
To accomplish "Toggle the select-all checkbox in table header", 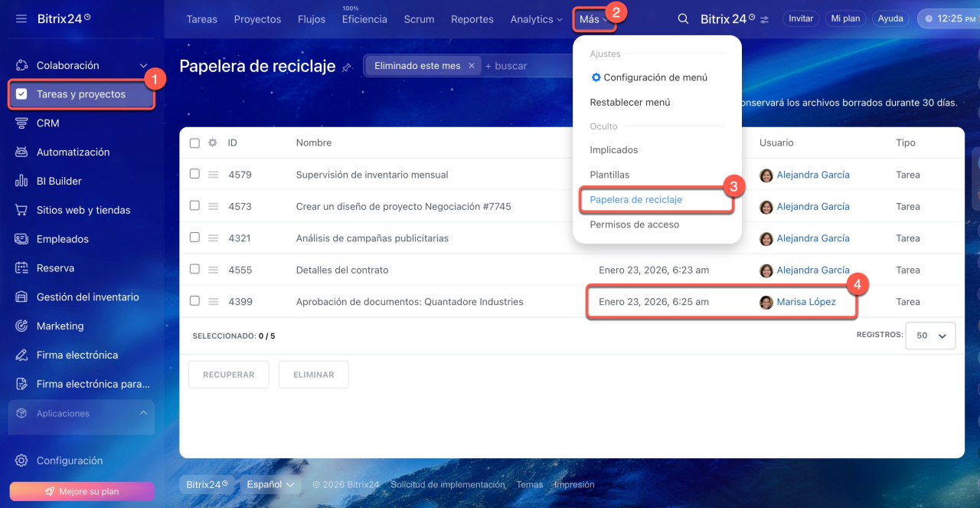I will click(x=194, y=143).
